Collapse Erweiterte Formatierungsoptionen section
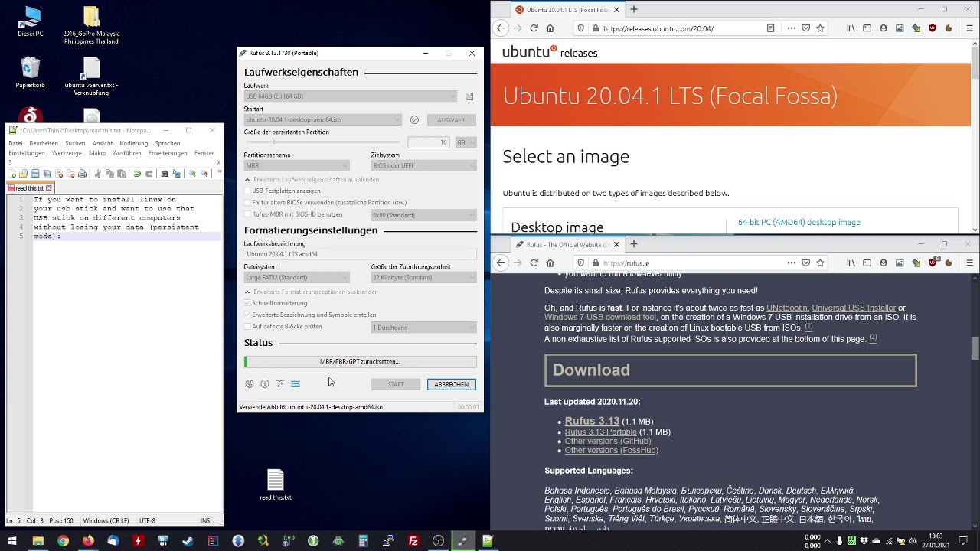 tap(312, 292)
